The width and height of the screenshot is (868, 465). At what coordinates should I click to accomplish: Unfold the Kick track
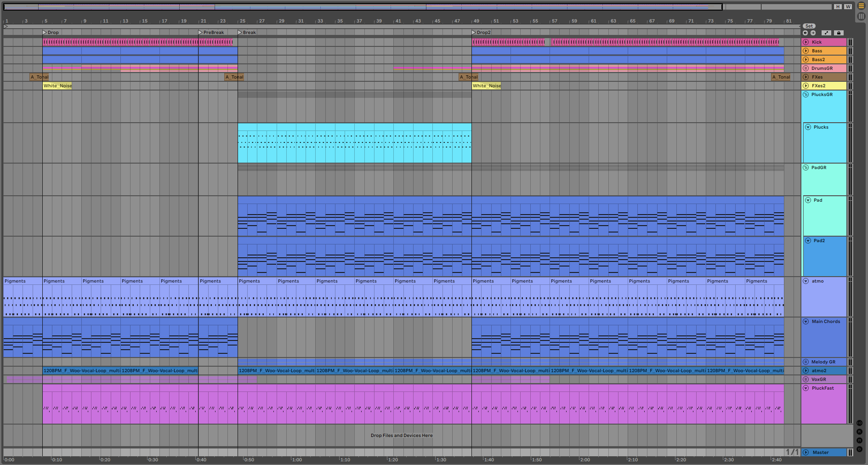806,42
